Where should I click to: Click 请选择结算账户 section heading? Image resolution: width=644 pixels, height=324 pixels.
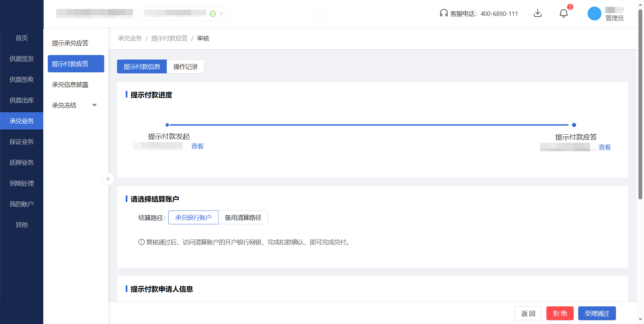coord(154,199)
